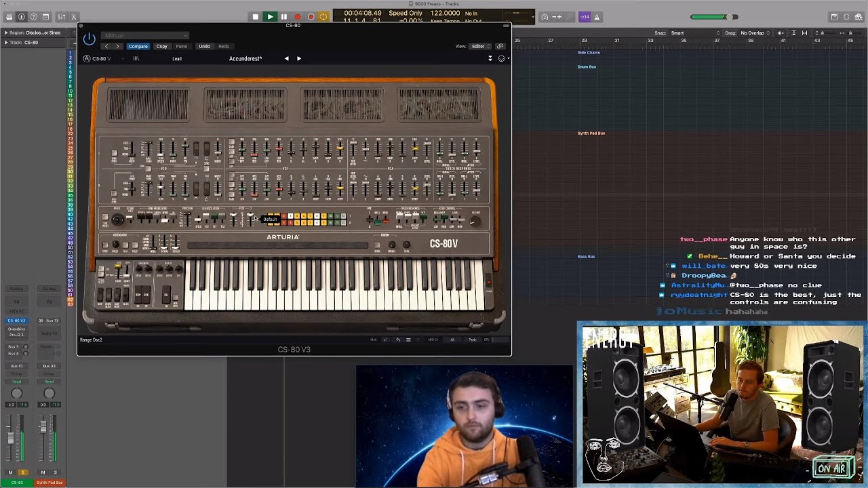The image size is (868, 488).
Task: Open the media Browsers icon
Action: (x=859, y=17)
